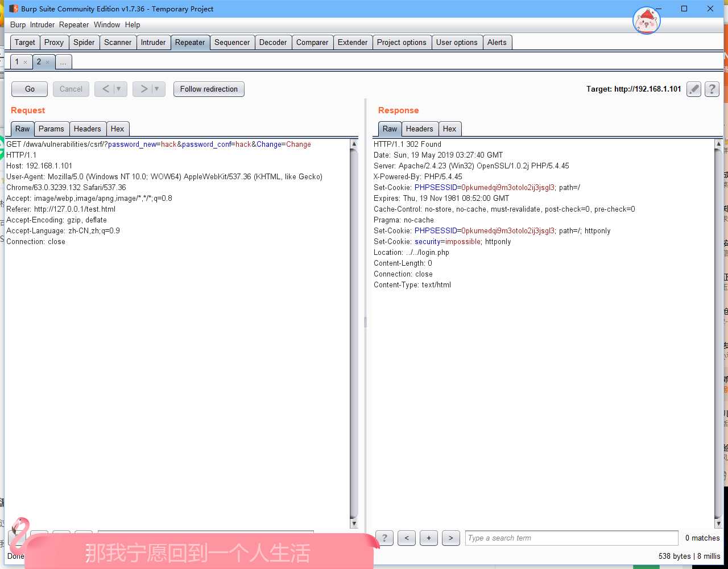Open the Burp menu
The width and height of the screenshot is (728, 569).
coord(18,24)
